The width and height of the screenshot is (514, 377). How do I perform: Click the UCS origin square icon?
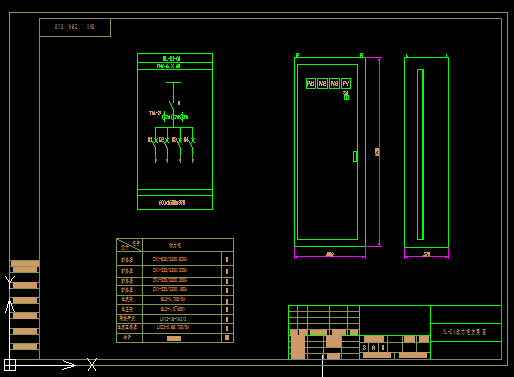(x=10, y=365)
